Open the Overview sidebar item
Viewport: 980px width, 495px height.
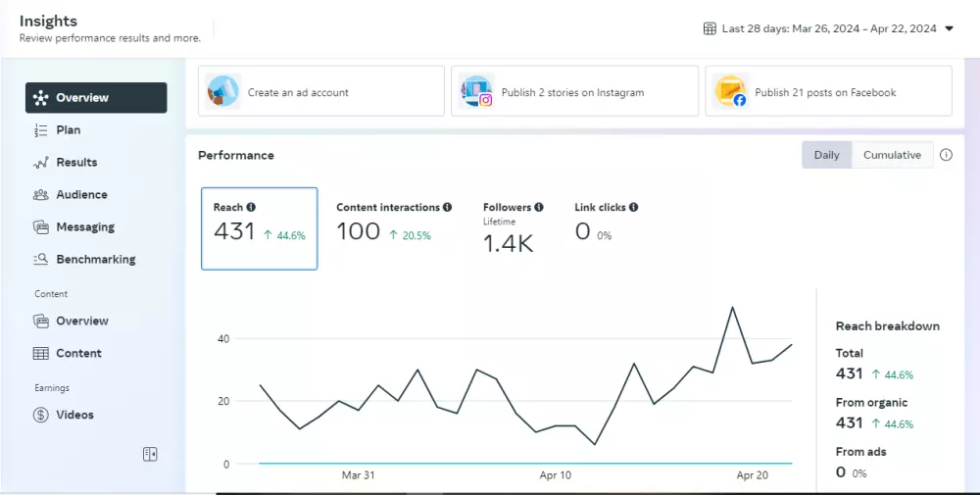click(96, 97)
